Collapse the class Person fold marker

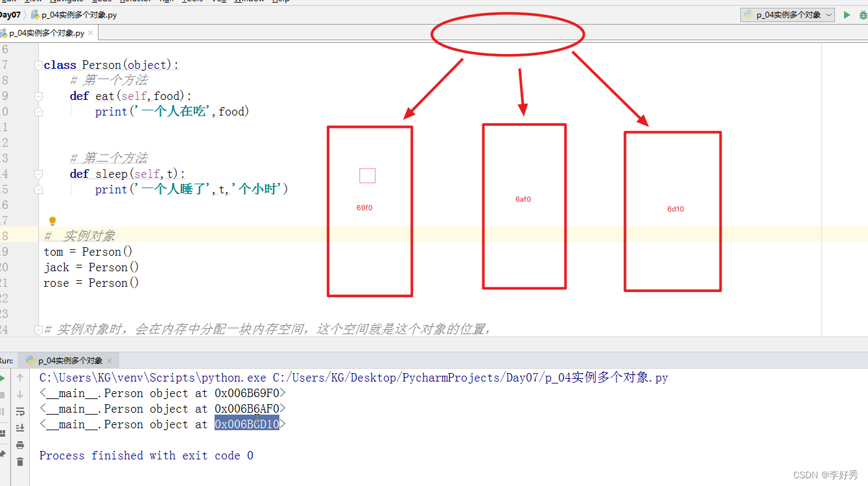tap(39, 65)
